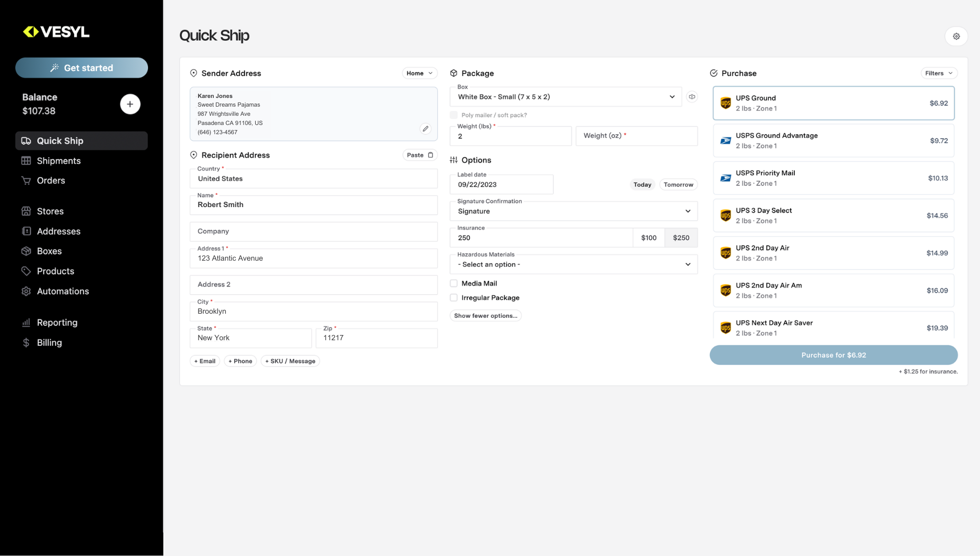
Task: Open the Filters dropdown in the Purchase panel
Action: click(x=938, y=73)
